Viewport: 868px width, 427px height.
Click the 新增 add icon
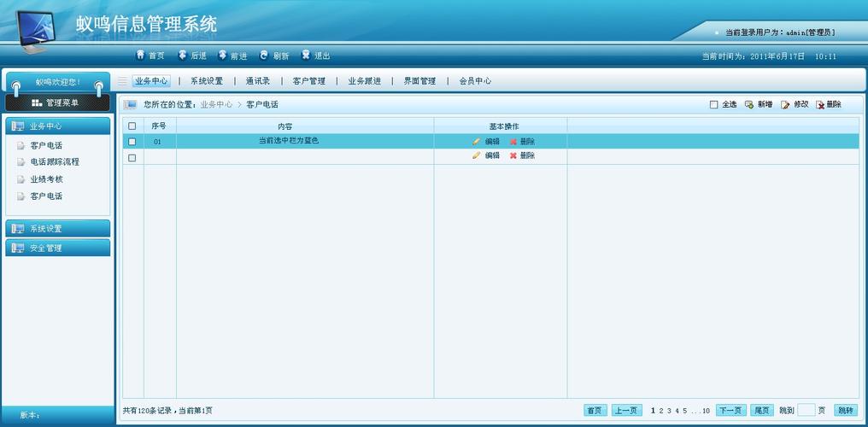(749, 104)
